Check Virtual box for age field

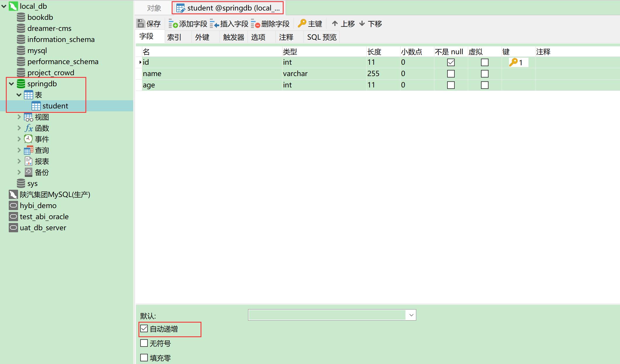pos(485,85)
